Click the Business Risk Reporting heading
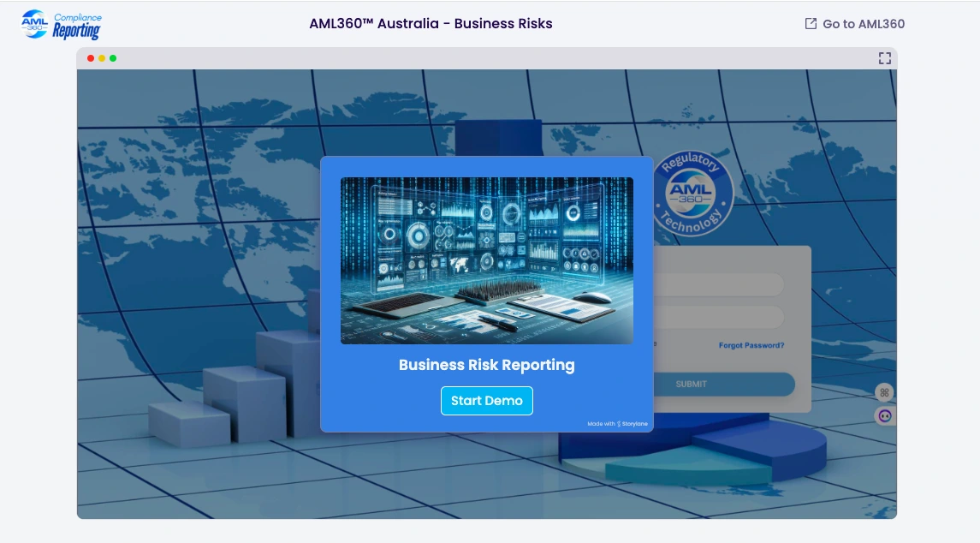The height and width of the screenshot is (543, 980). [x=486, y=365]
